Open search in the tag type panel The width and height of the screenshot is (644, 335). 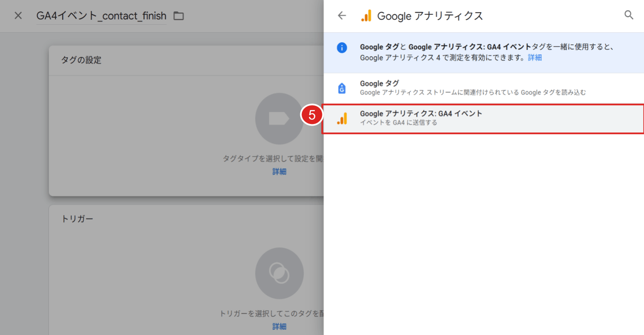click(629, 15)
